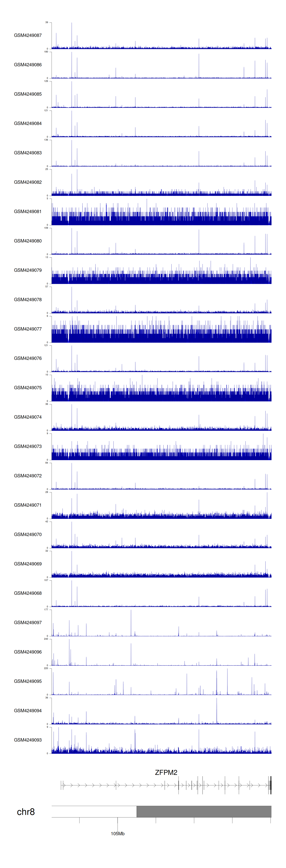This screenshot has width=286, height=868.
Task: Click the GSM4249081 track name
Action: [28, 212]
